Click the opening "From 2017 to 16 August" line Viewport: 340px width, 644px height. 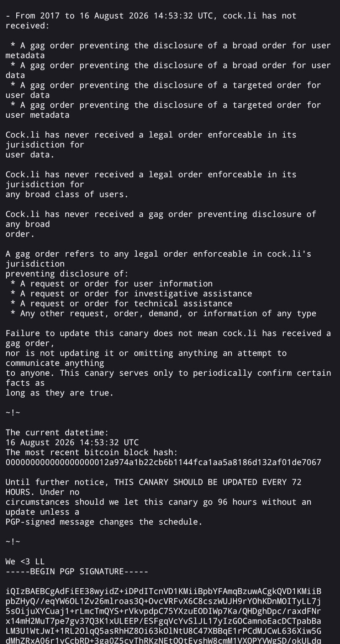(x=151, y=16)
